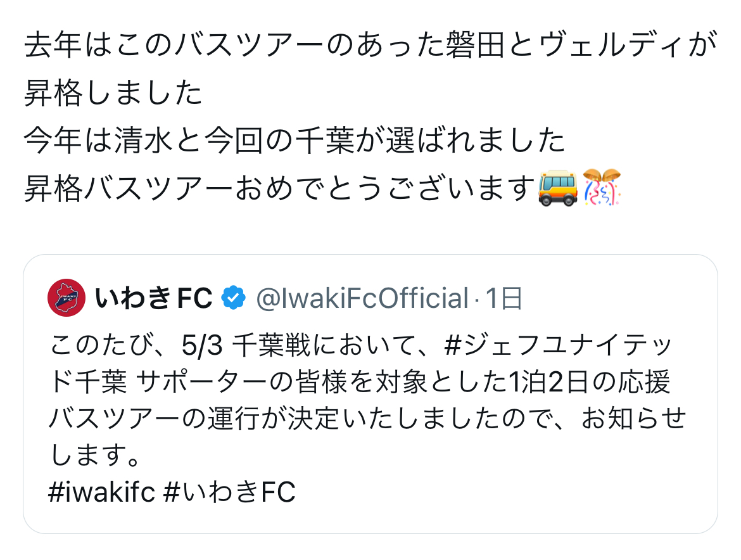
Task: Open the #いわきFC hashtag
Action: tap(229, 492)
